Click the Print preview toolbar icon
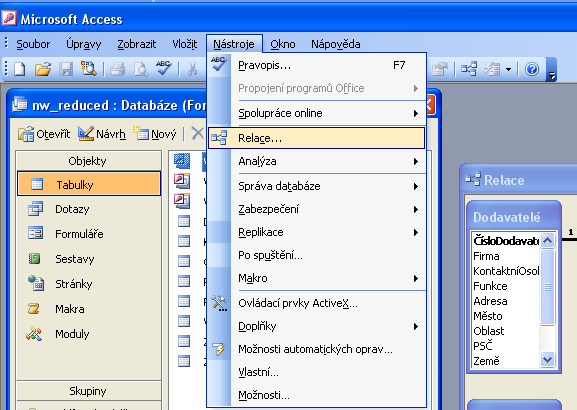 click(141, 69)
